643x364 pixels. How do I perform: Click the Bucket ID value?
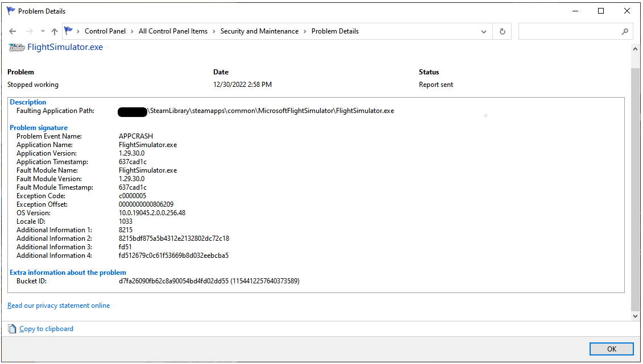click(x=209, y=281)
